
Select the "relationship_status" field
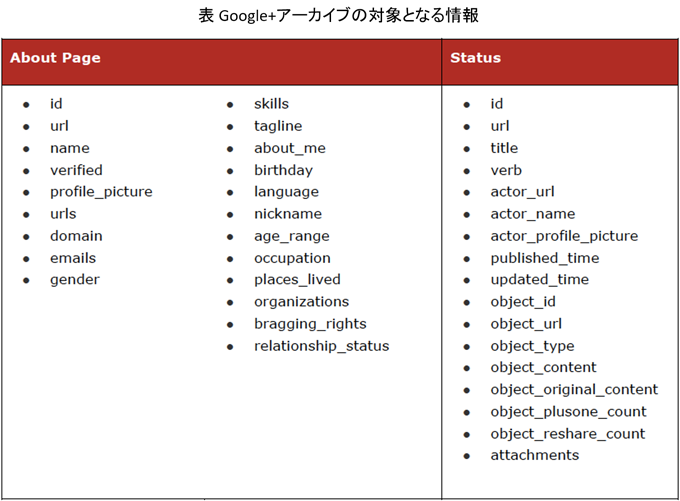click(322, 346)
